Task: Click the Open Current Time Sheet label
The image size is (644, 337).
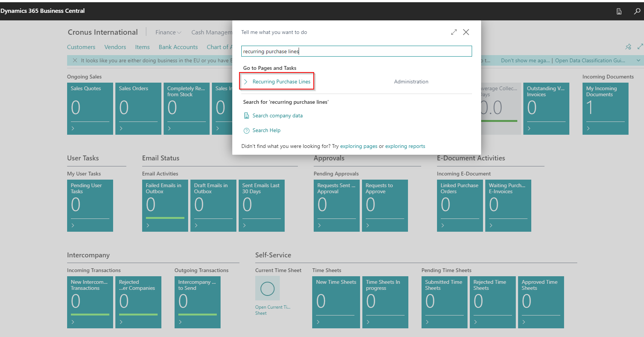Action: pos(273,310)
